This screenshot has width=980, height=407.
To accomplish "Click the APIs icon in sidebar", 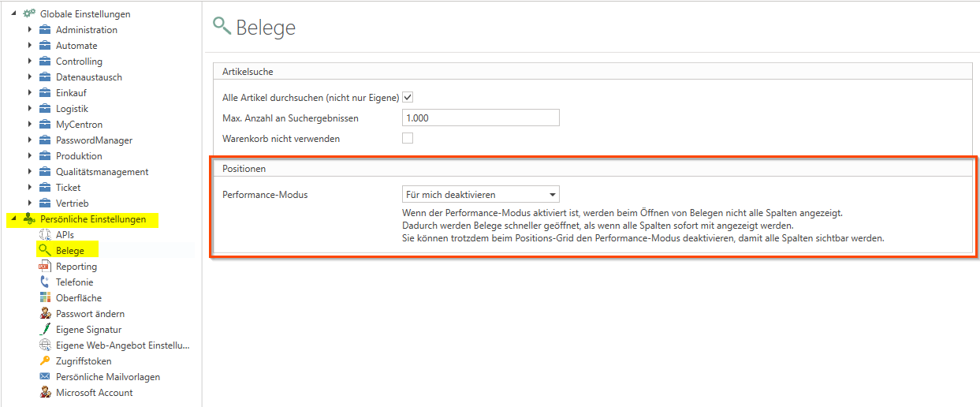I will 45,235.
